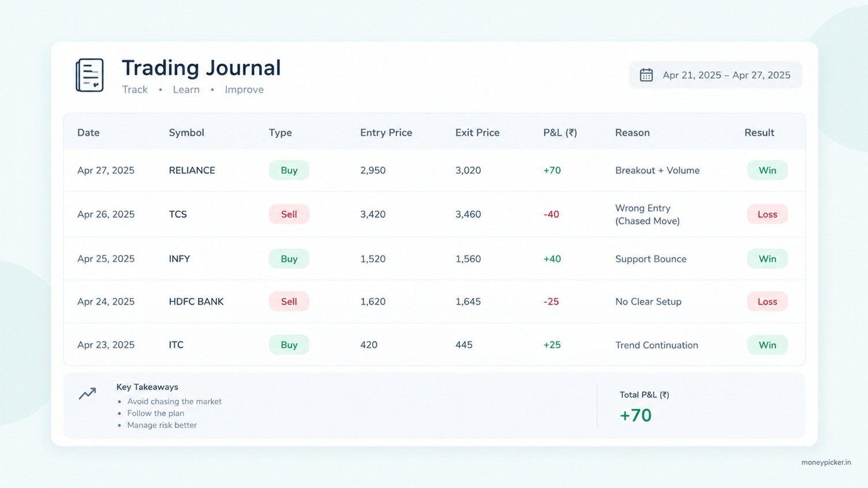
Task: Click the +40 P&L value
Action: [552, 258]
